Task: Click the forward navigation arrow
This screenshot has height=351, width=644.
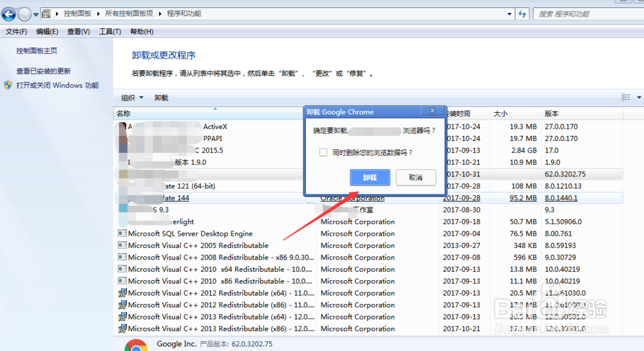Action: [x=24, y=14]
